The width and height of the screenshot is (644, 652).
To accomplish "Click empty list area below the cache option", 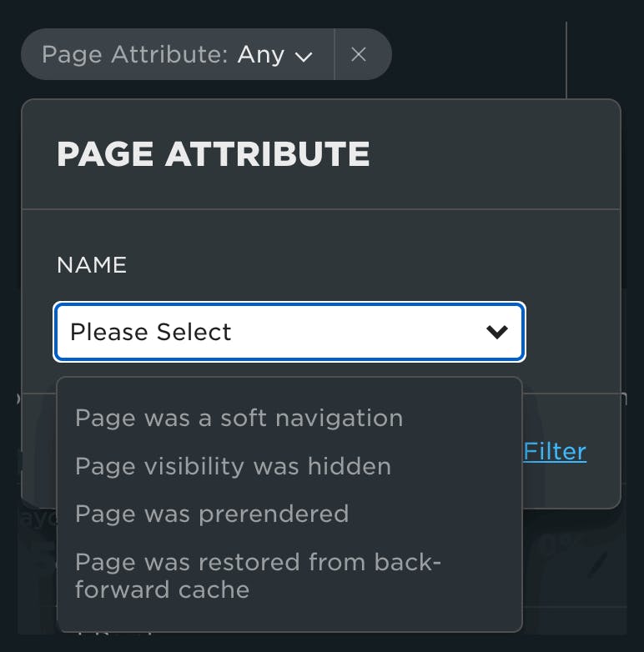I will tap(289, 618).
